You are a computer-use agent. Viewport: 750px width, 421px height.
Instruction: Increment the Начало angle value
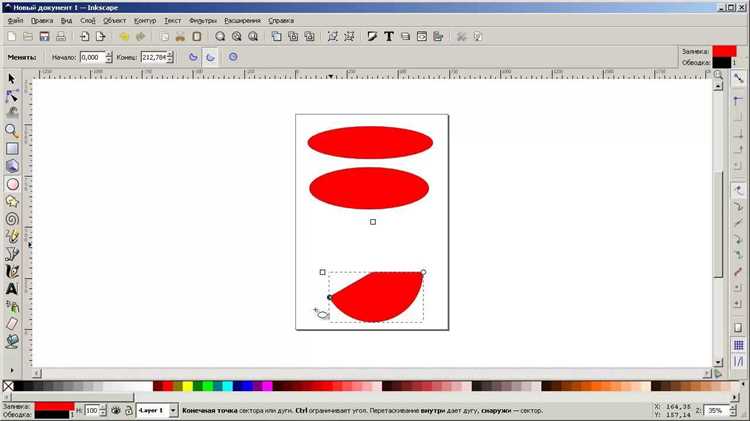[x=109, y=54]
